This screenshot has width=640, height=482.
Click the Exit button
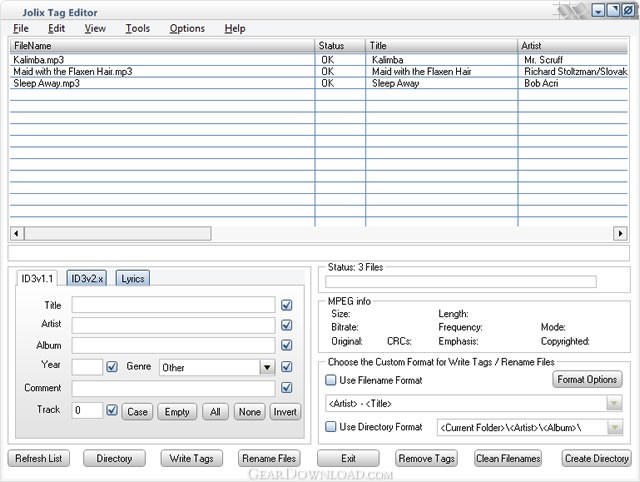click(348, 458)
